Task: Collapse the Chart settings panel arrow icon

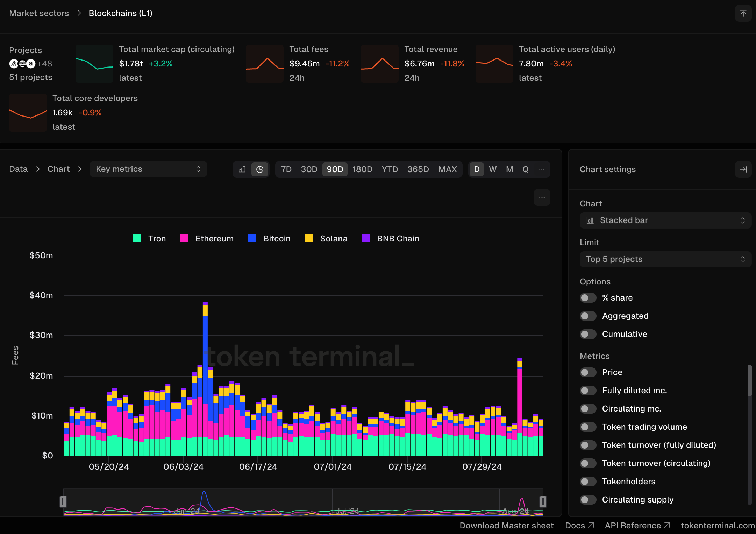Action: click(743, 169)
